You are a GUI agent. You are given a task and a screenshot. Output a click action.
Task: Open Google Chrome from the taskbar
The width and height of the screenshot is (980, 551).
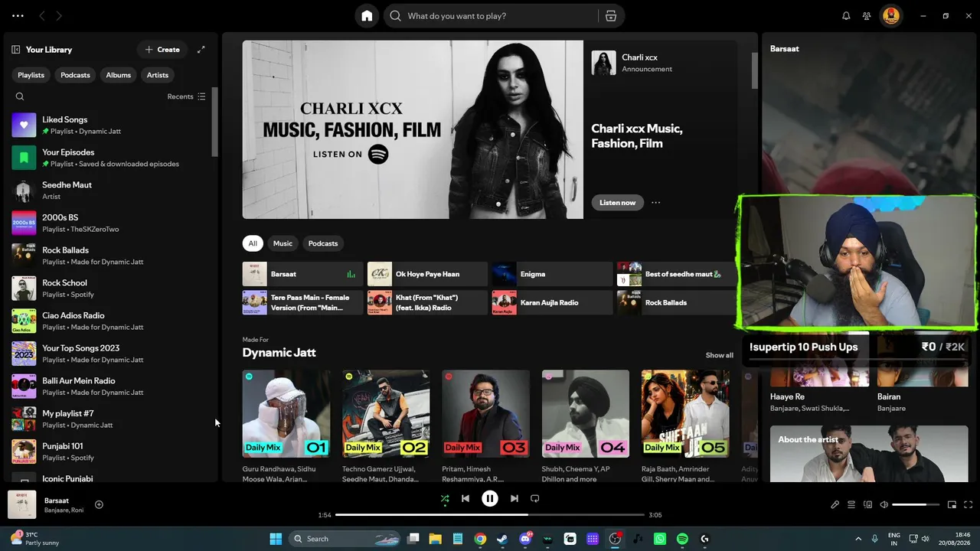tap(480, 539)
